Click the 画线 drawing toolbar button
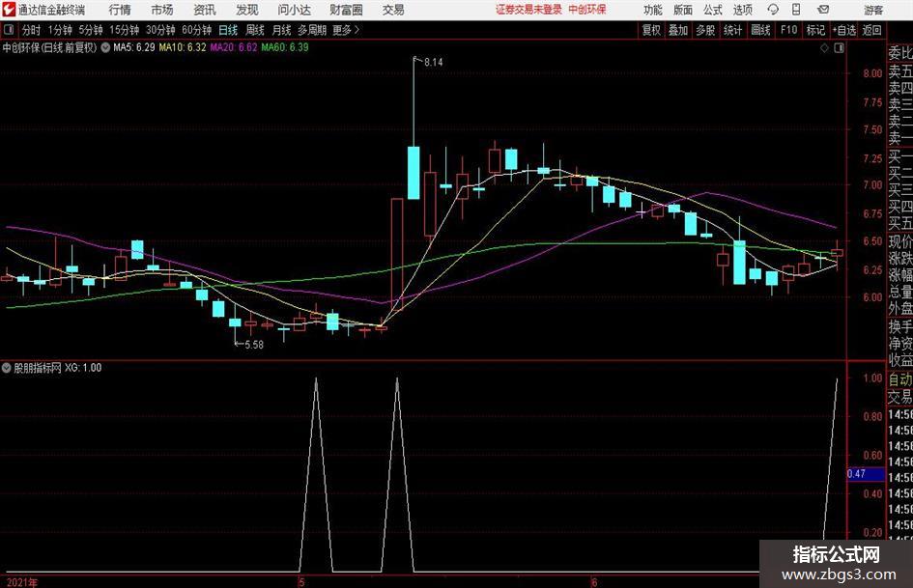Image resolution: width=913 pixels, height=588 pixels. click(761, 30)
